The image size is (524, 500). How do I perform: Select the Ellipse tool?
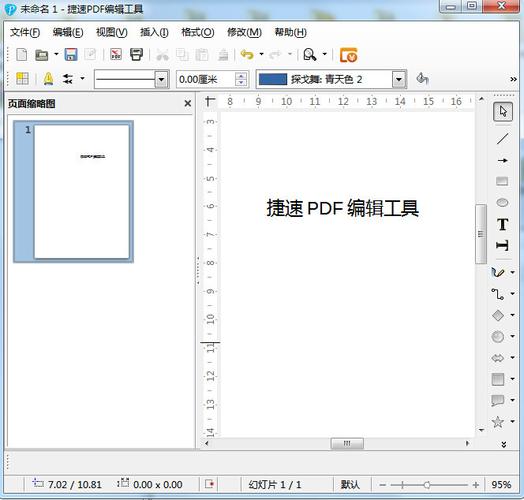point(502,203)
